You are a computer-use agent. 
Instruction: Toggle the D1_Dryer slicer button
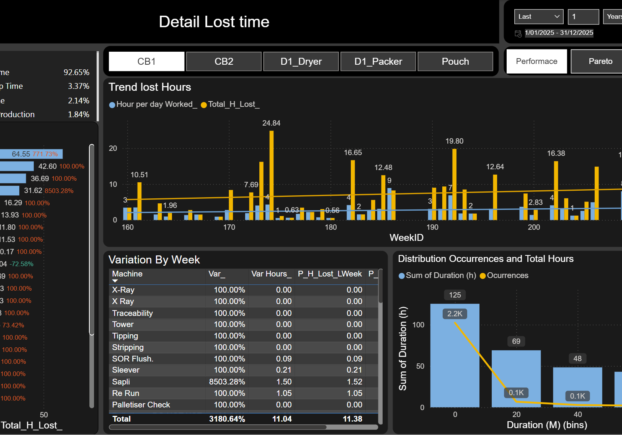pos(301,61)
